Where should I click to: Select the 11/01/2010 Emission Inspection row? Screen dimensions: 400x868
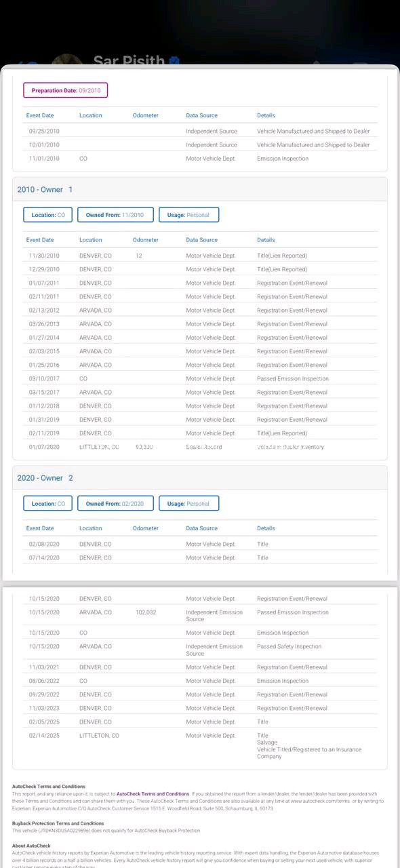point(200,159)
